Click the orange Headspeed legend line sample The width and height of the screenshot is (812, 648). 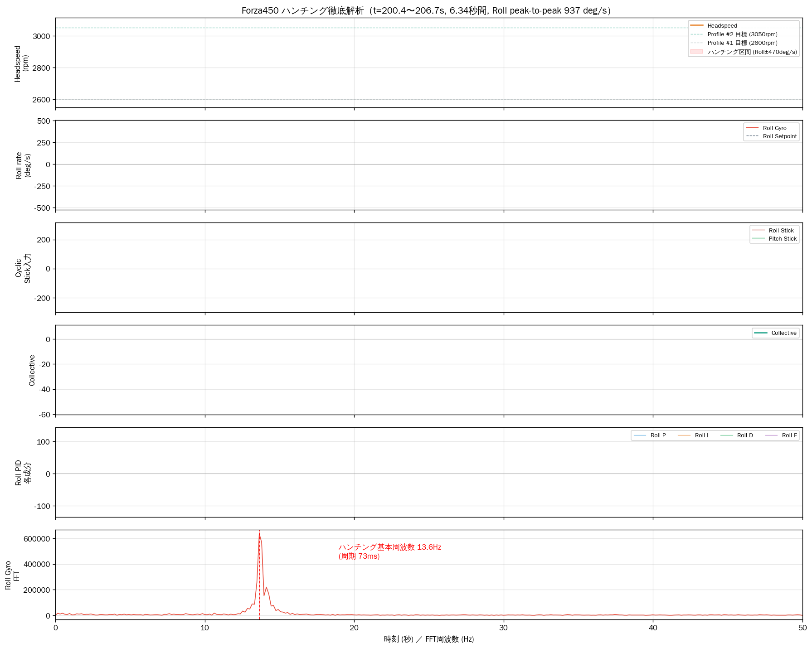696,26
